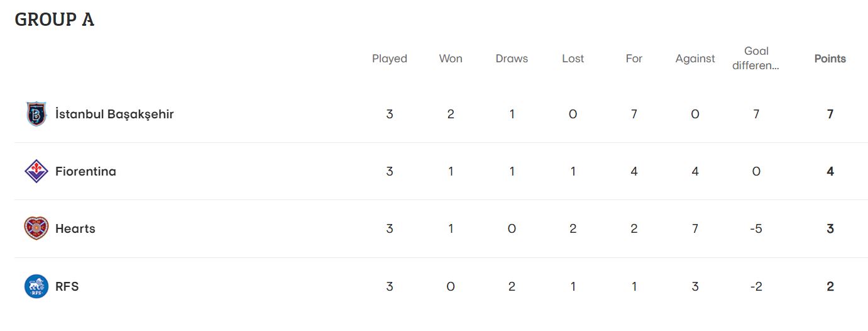868x331 pixels.
Task: Click the Lost column header
Action: pyautogui.click(x=573, y=59)
